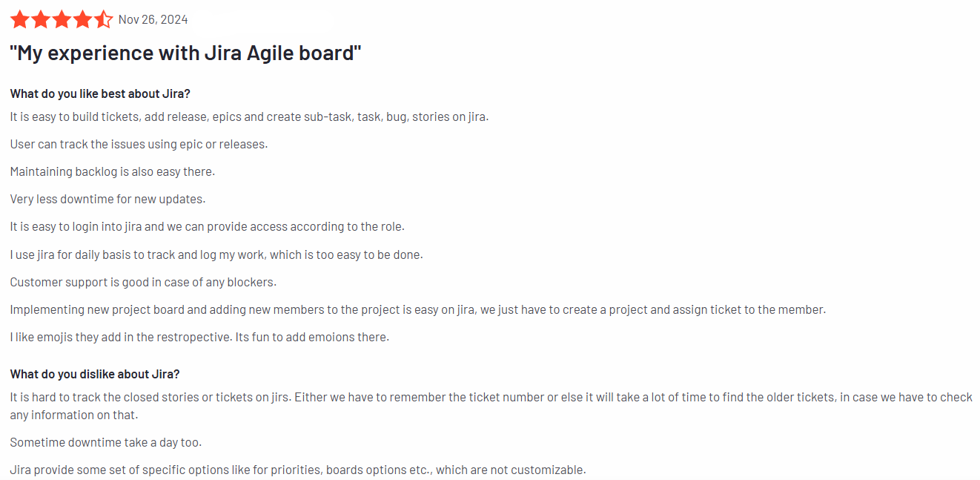
Task: Click the "Customer support is good" line
Action: click(143, 282)
